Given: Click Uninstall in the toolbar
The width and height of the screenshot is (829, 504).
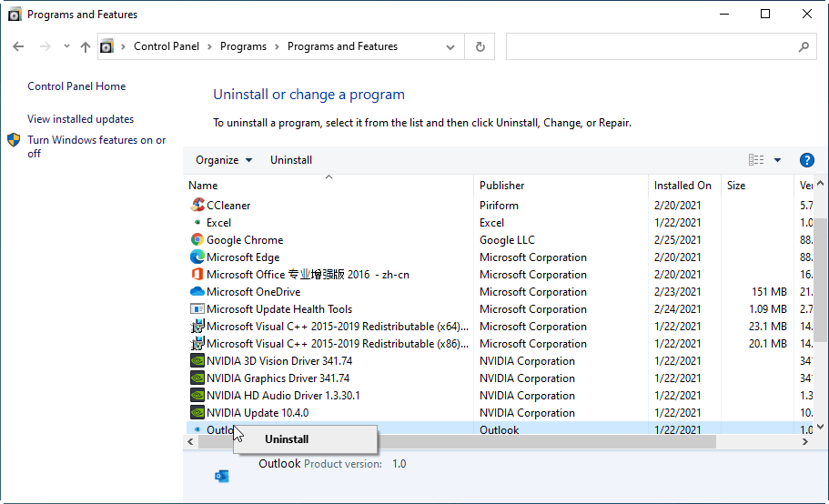Looking at the screenshot, I should (x=291, y=160).
